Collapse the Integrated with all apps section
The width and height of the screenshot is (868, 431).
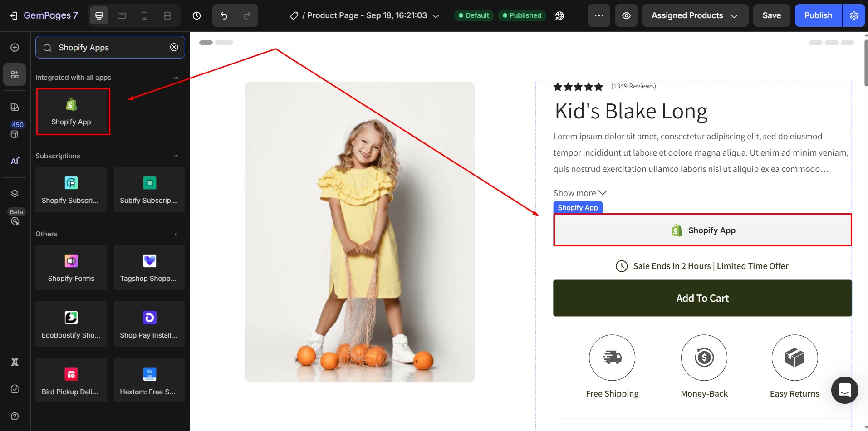176,78
